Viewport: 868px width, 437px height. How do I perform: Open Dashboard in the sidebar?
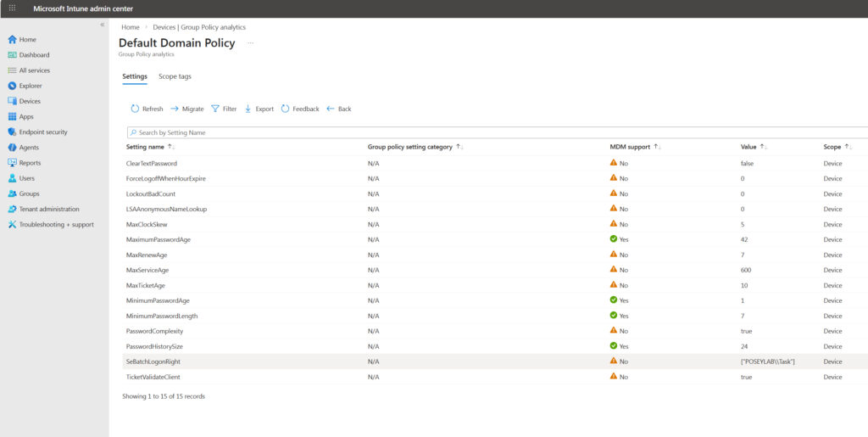(x=29, y=55)
